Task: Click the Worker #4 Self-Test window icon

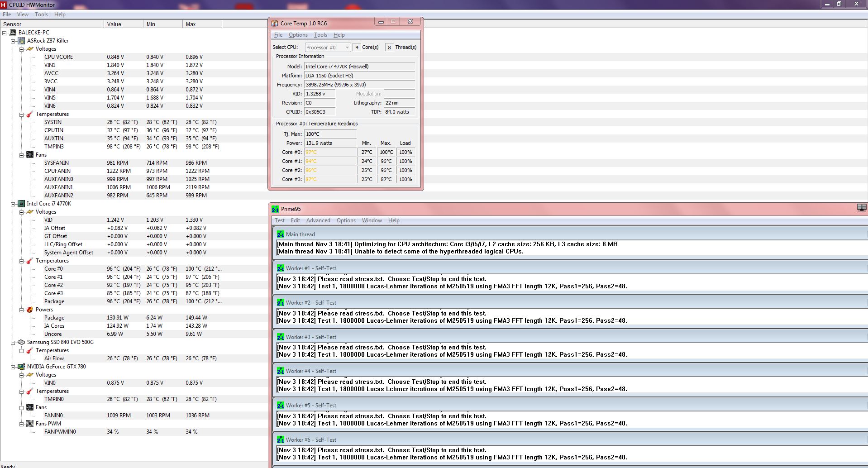Action: (x=281, y=371)
